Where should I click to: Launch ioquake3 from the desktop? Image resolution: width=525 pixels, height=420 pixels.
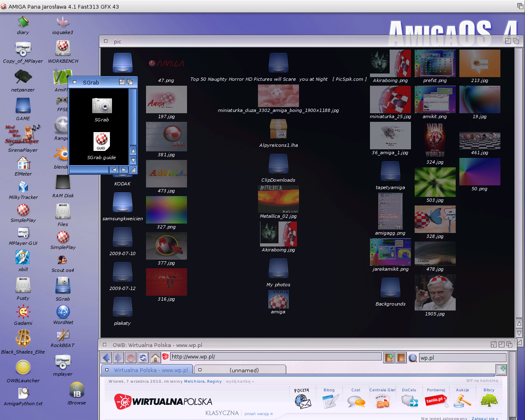click(63, 22)
